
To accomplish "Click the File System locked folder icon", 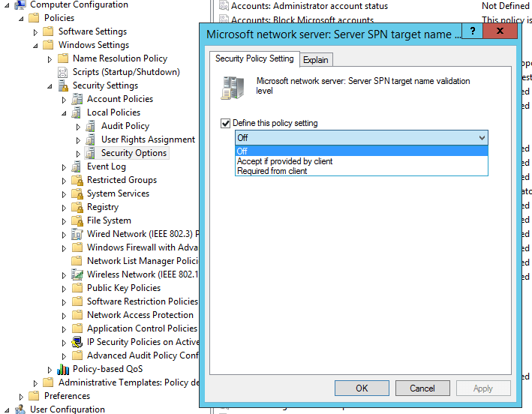I will pyautogui.click(x=77, y=220).
